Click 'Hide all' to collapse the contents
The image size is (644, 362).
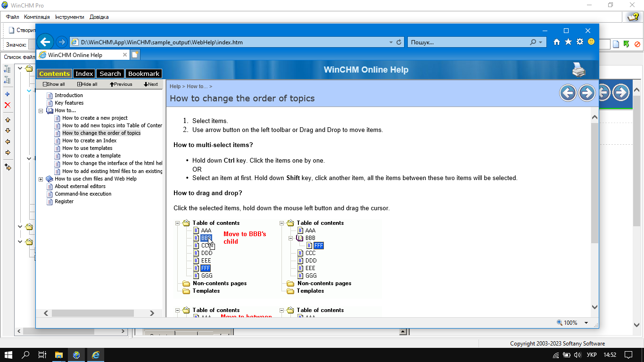pos(87,84)
